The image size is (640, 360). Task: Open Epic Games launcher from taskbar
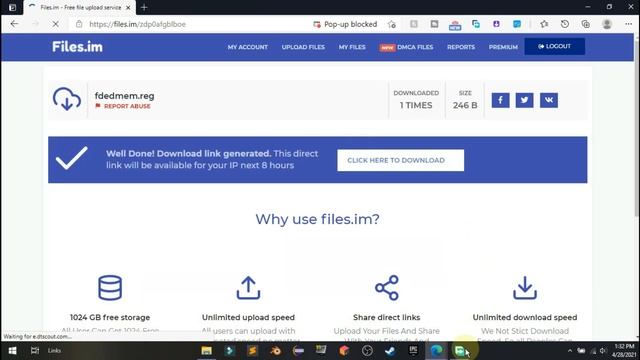click(413, 351)
